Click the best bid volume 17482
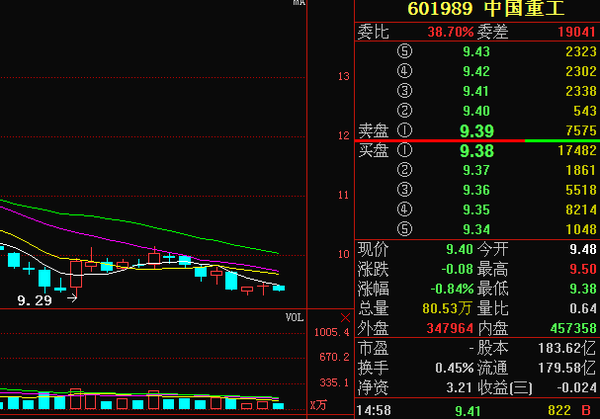Viewport: 600px width, 419px height. point(577,150)
